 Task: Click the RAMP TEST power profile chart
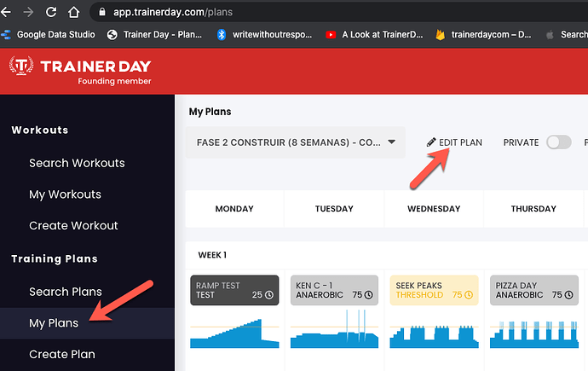pyautogui.click(x=234, y=333)
